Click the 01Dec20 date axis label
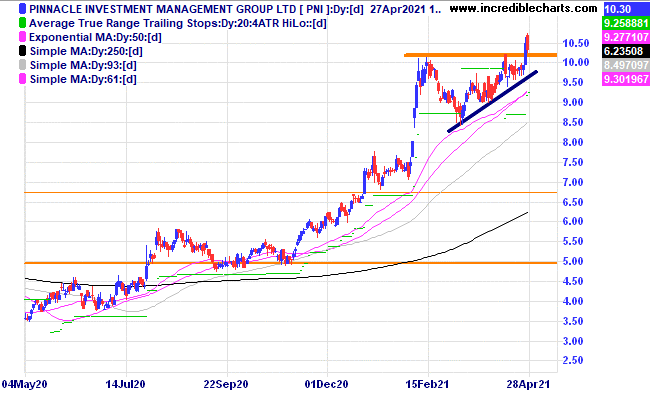651x395 pixels. click(327, 384)
